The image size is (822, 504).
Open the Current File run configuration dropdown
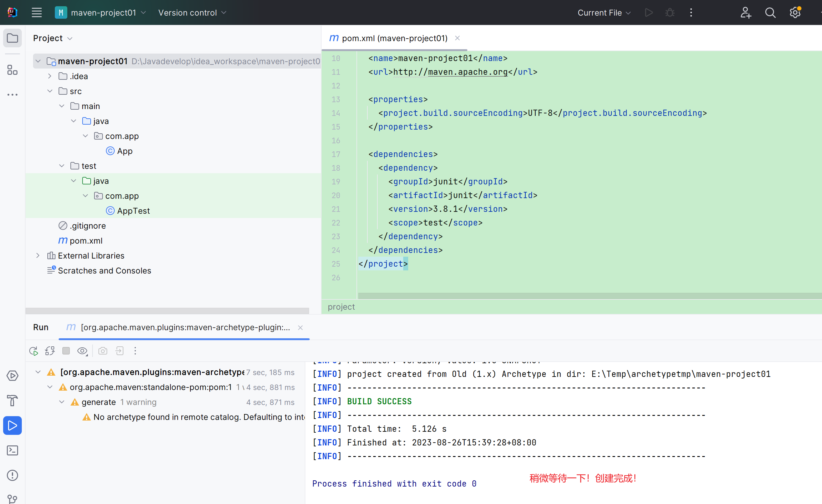point(604,13)
